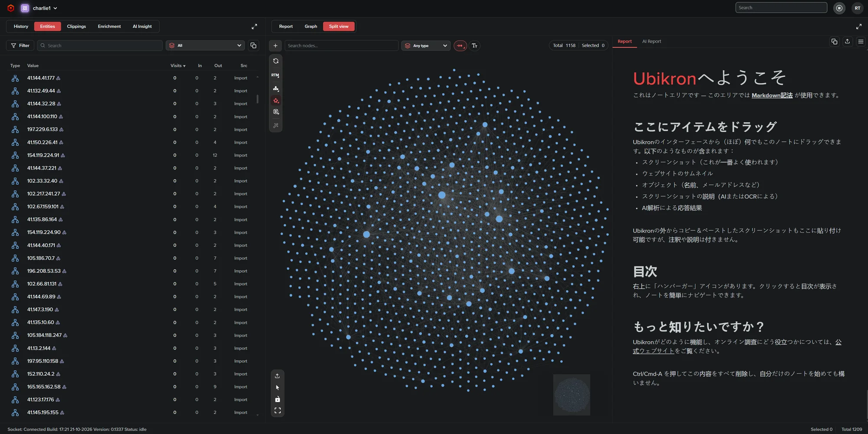Click the Split view button

(x=339, y=26)
